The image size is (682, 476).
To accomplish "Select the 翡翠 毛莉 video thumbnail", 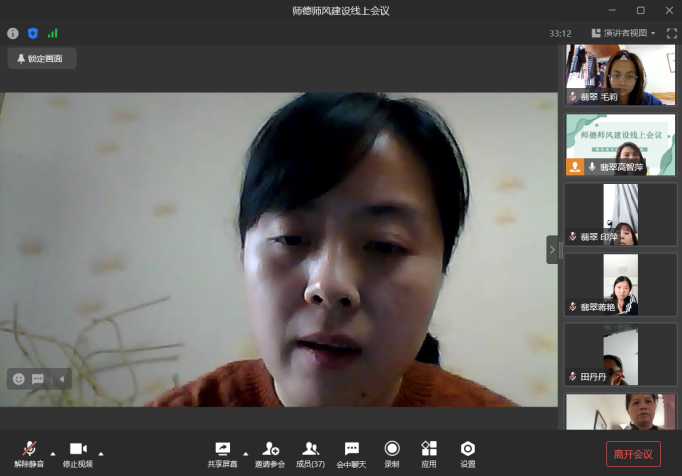I will tap(620, 75).
